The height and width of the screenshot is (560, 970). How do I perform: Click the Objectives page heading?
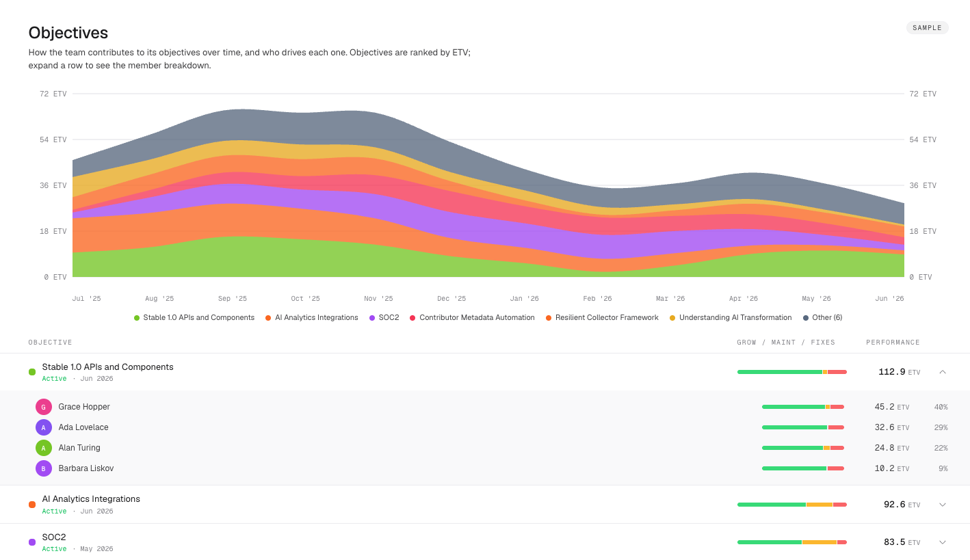tap(68, 33)
